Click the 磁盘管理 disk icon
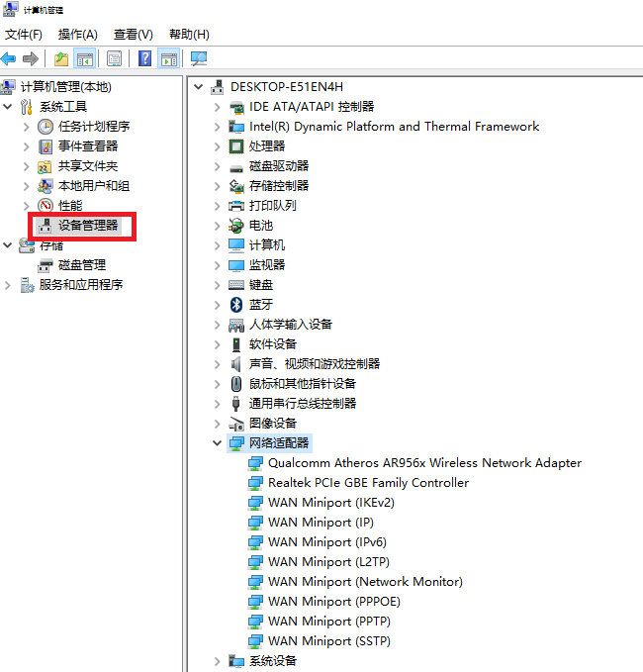 [46, 265]
